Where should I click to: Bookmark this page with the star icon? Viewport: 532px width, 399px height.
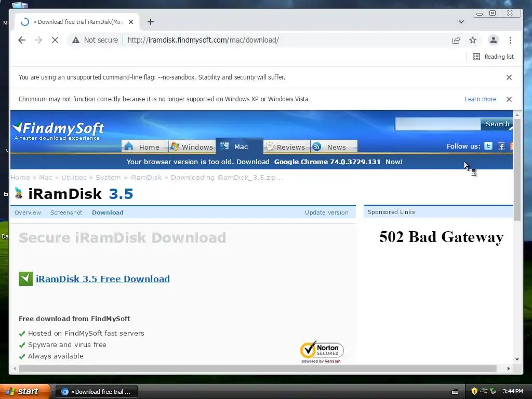click(473, 40)
